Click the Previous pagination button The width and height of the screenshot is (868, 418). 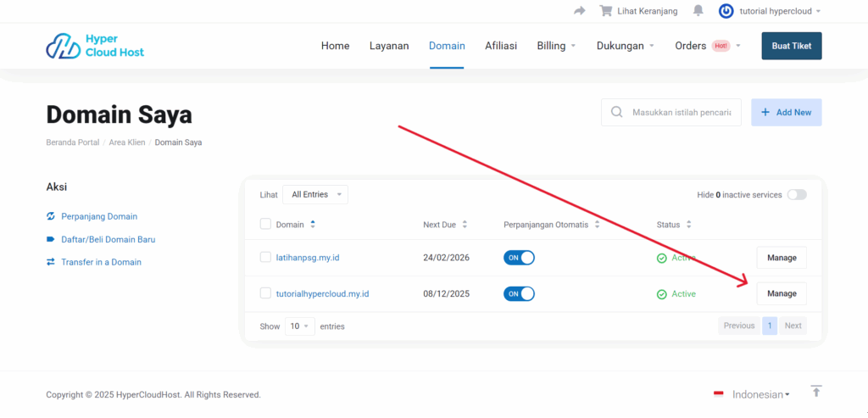(x=739, y=326)
